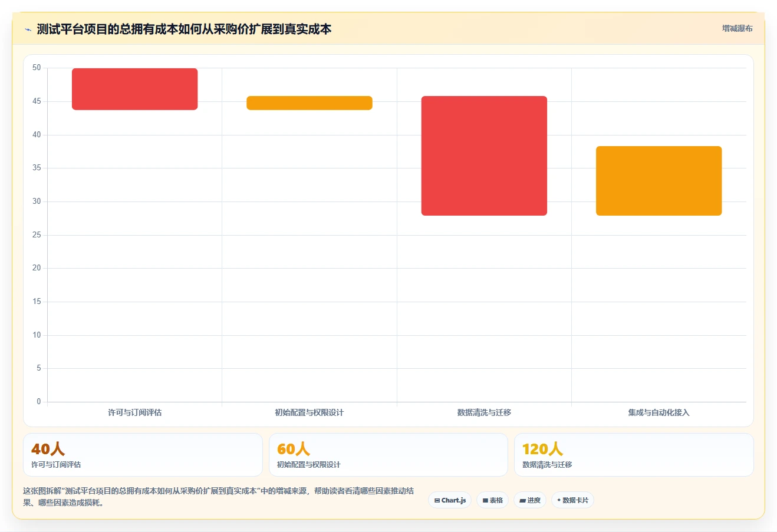Click the lightning icon beside the title

click(x=28, y=29)
